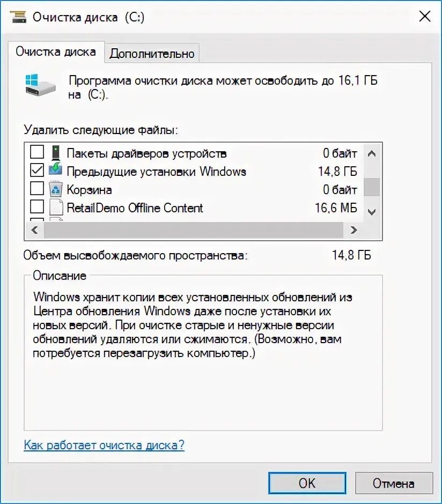Image resolution: width=442 pixels, height=504 pixels.
Task: Select the Очистка диска tab
Action: 56,51
